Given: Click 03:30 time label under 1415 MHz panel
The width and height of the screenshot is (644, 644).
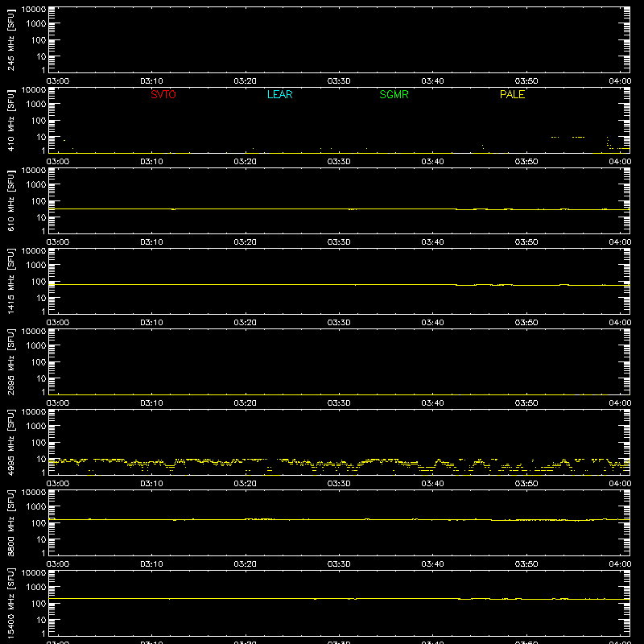Looking at the screenshot, I should tap(339, 323).
